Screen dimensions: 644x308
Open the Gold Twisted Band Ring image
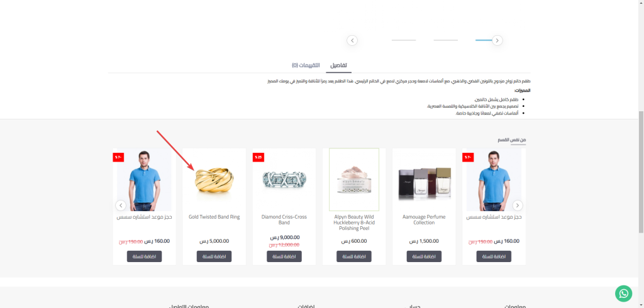pyautogui.click(x=214, y=180)
